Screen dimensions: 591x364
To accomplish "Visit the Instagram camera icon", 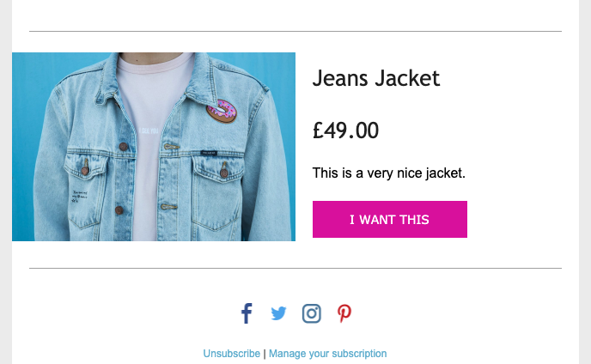I will 311,313.
